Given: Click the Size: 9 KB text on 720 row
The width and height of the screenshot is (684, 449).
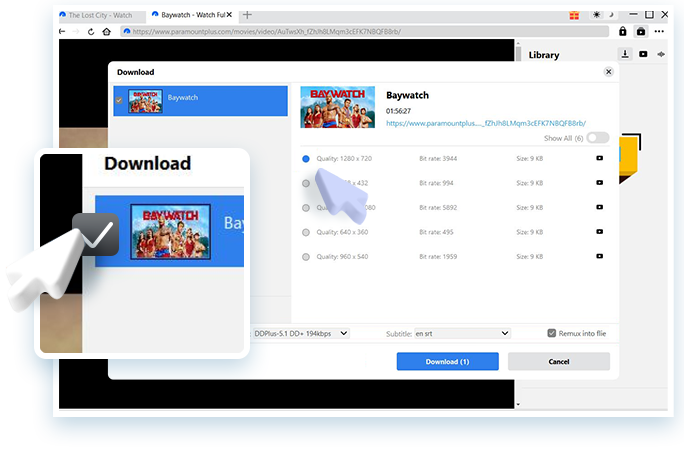Looking at the screenshot, I should point(530,159).
